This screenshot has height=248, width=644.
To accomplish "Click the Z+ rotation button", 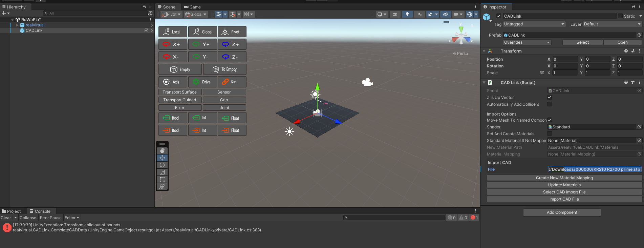I will click(232, 44).
